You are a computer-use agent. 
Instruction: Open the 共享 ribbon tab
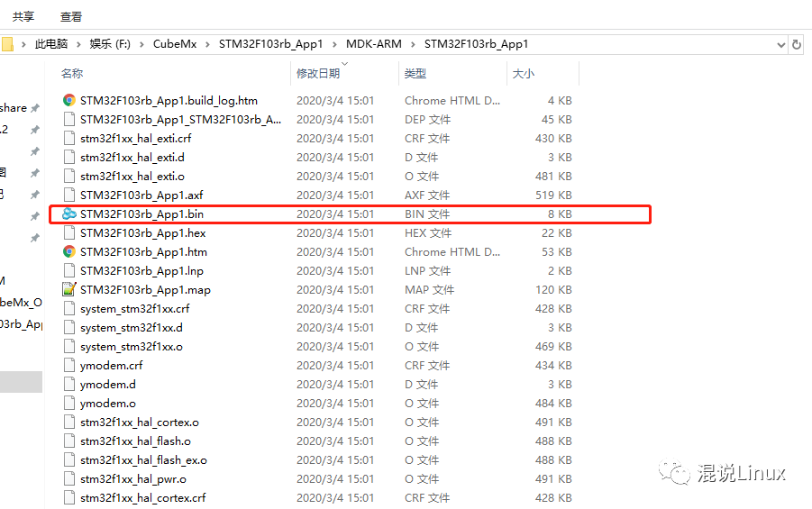click(23, 16)
